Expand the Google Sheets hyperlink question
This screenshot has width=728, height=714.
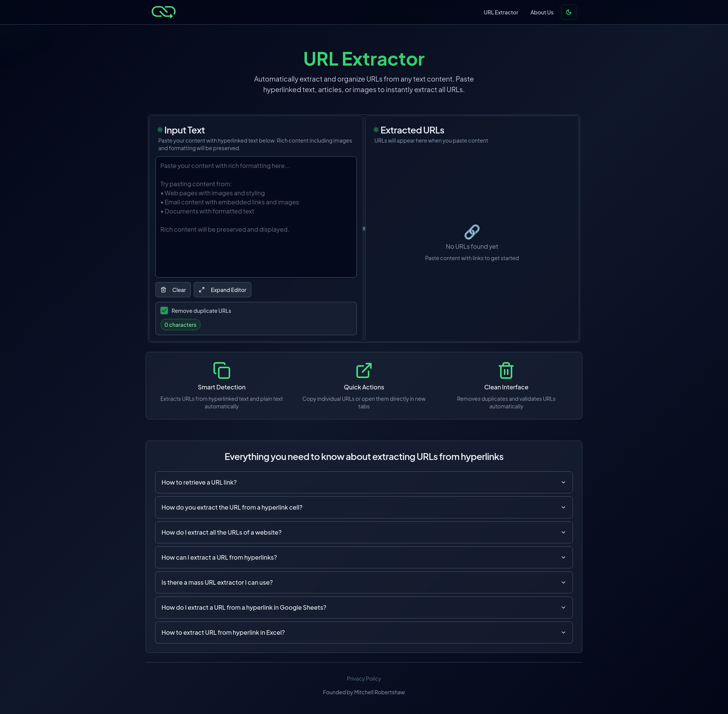click(x=364, y=607)
